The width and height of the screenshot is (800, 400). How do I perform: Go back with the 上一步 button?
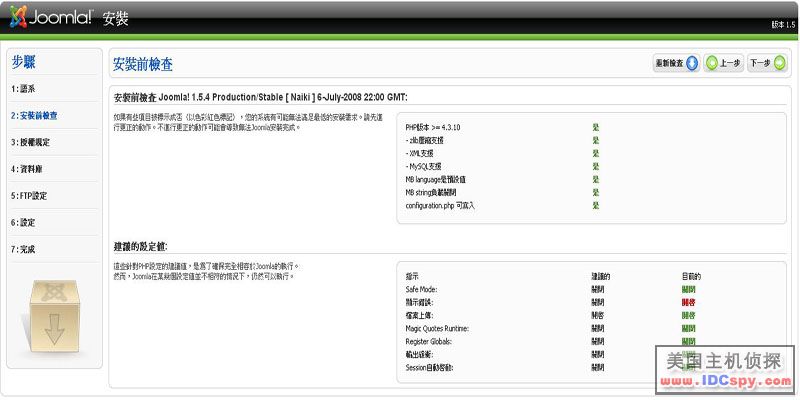click(723, 63)
